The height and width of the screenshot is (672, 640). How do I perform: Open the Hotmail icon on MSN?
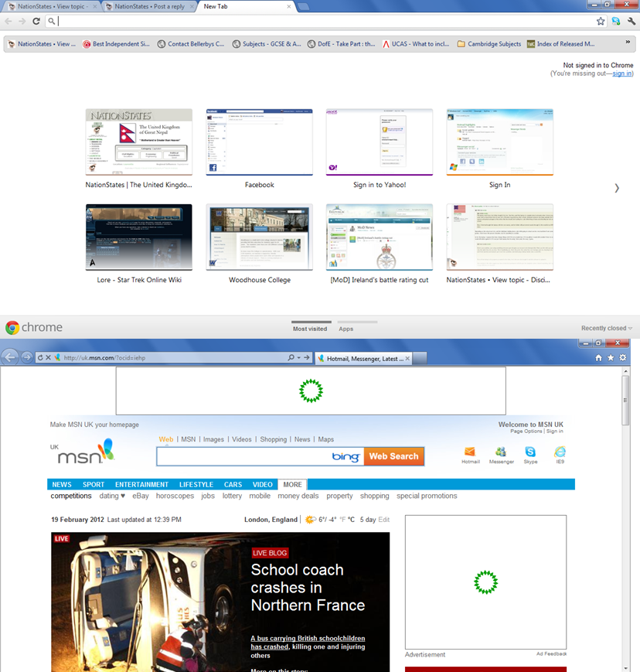pos(470,455)
